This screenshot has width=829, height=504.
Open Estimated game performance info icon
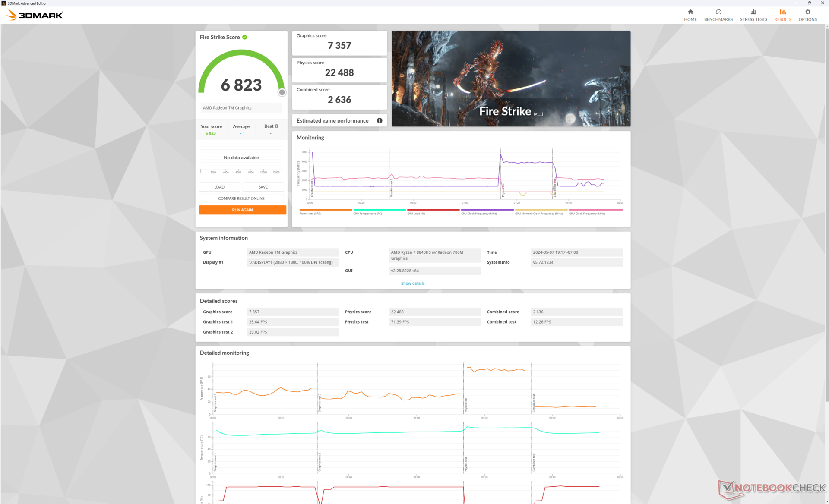coord(380,120)
